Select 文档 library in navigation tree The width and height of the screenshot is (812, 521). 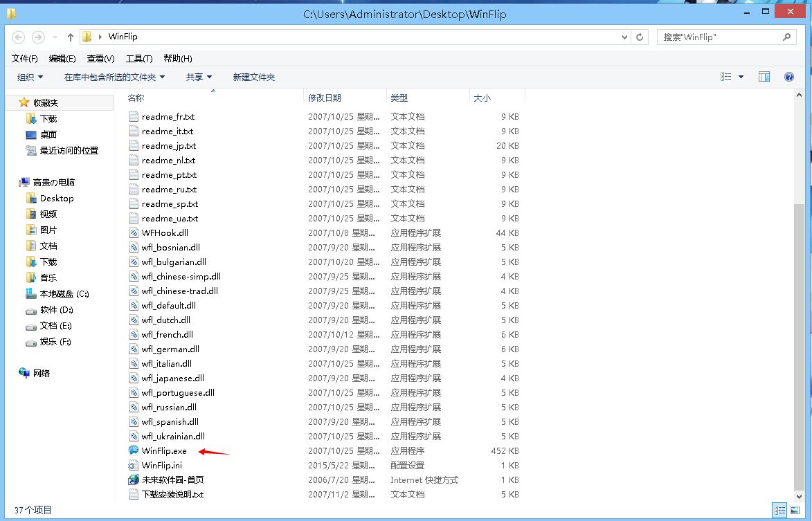[48, 246]
